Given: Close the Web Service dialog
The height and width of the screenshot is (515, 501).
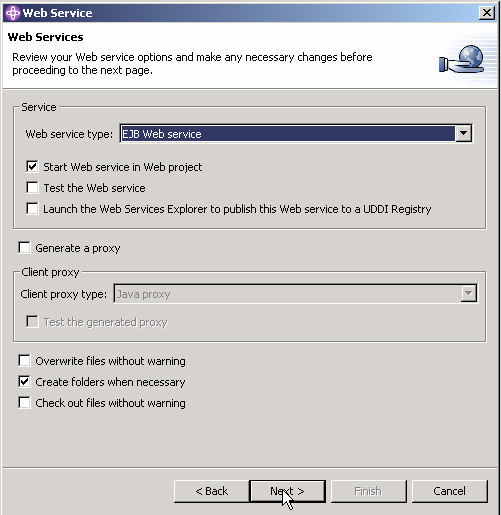Looking at the screenshot, I should coord(487,13).
